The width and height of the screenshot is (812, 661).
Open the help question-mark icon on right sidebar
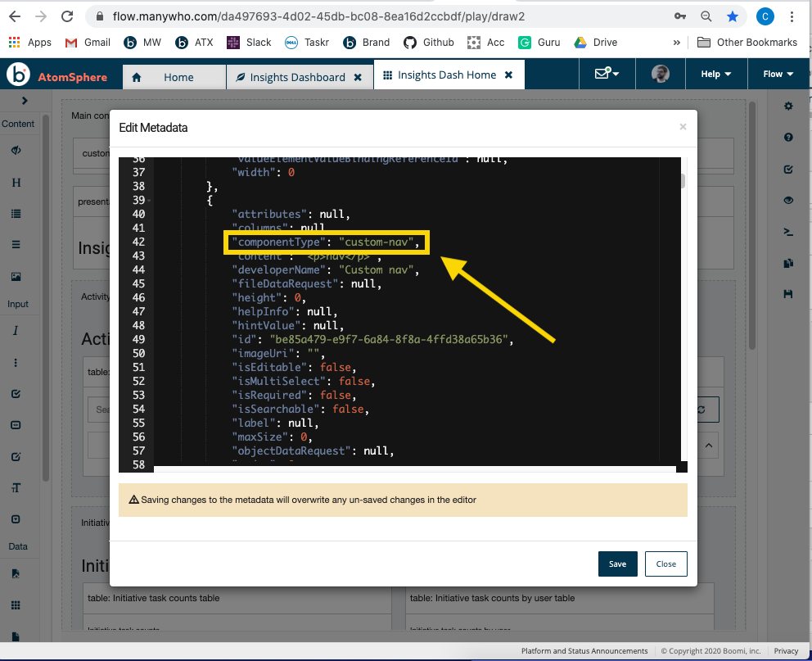point(788,137)
